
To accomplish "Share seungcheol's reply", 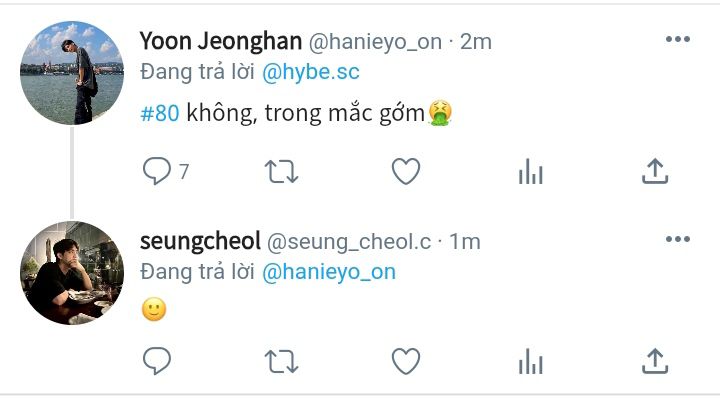I will 655,361.
